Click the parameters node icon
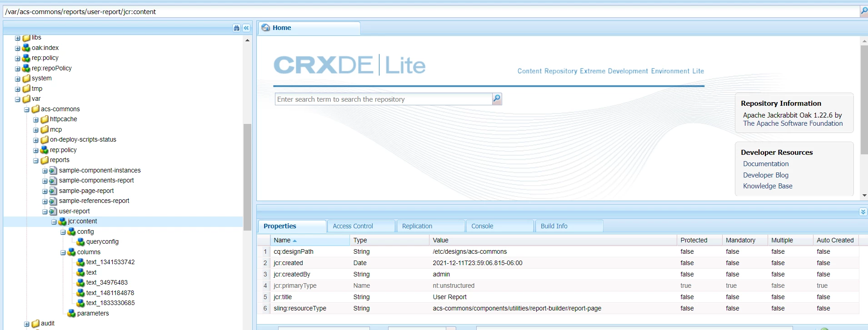This screenshot has width=868, height=330. pyautogui.click(x=72, y=313)
